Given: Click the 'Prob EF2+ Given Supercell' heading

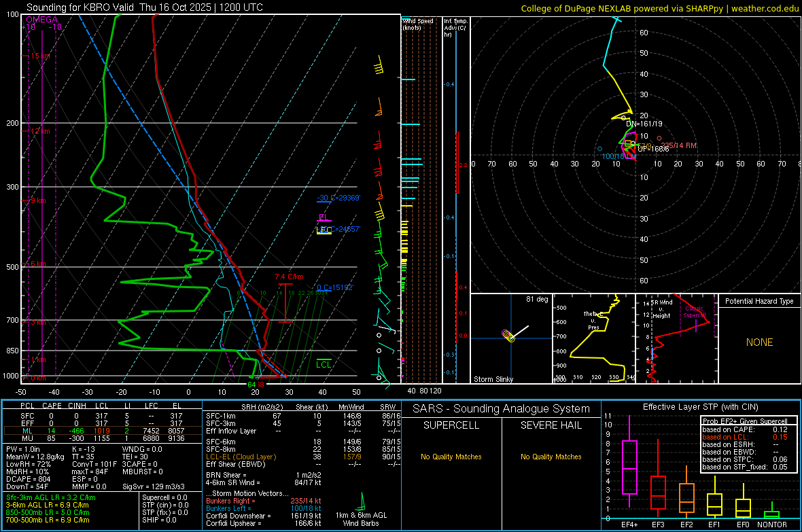Looking at the screenshot, I should tap(745, 421).
